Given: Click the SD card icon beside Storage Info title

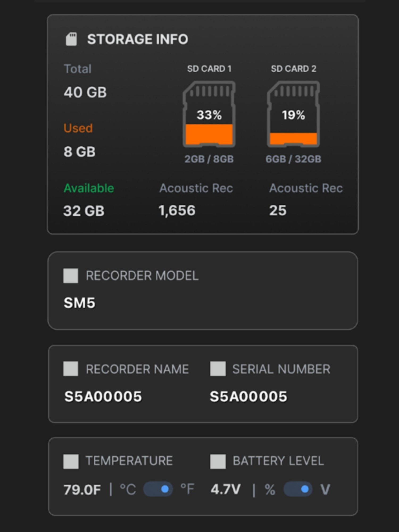Looking at the screenshot, I should (x=71, y=39).
